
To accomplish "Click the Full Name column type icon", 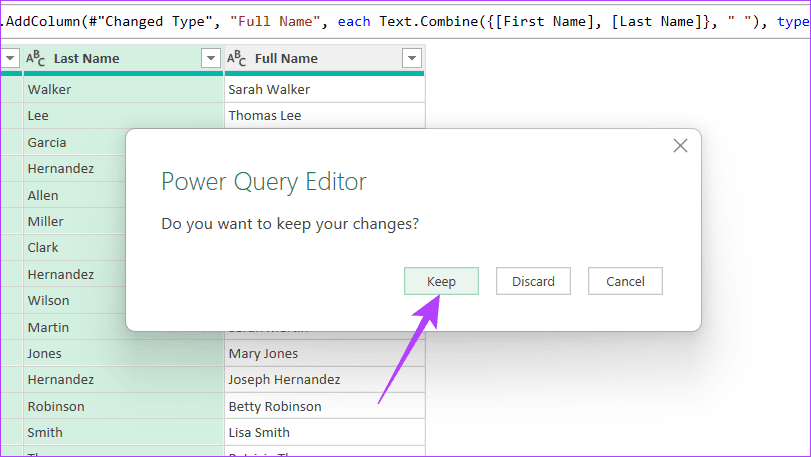I will tap(237, 58).
